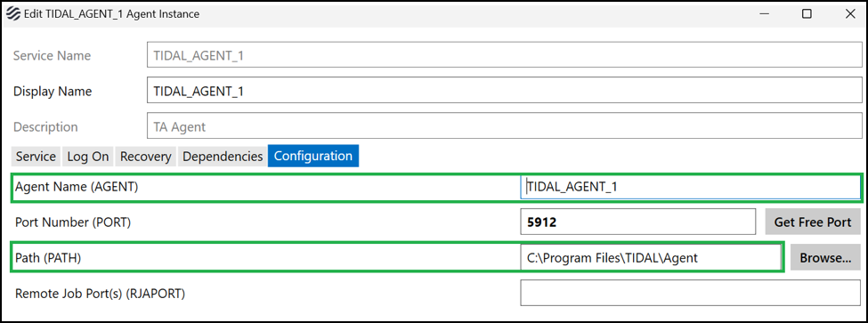This screenshot has width=868, height=323.
Task: Close the Edit Agent Instance window
Action: [849, 14]
